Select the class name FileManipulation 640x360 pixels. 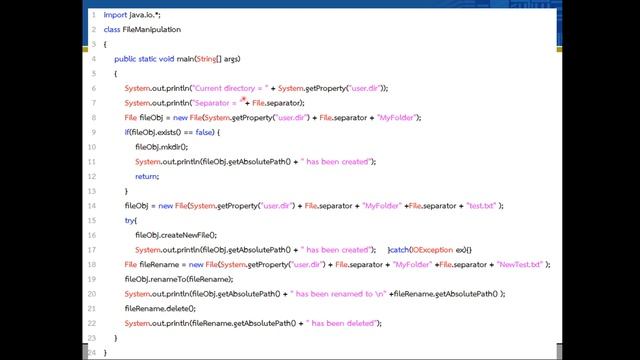[x=151, y=29]
